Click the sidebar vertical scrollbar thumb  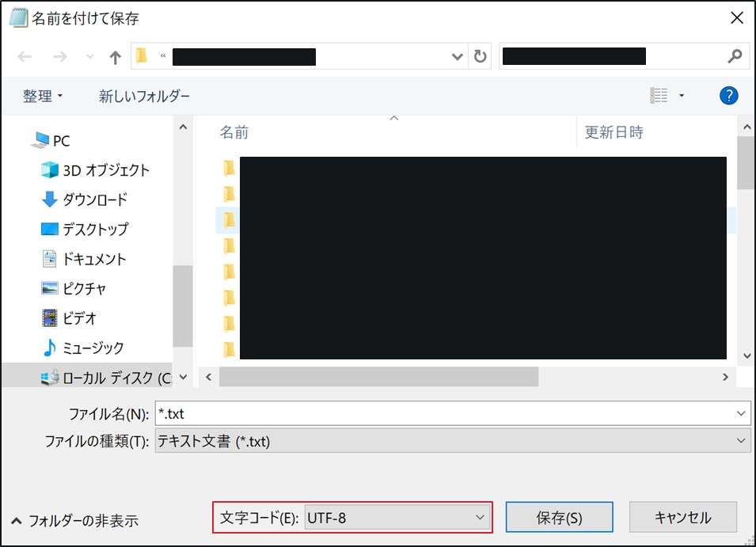(x=183, y=306)
